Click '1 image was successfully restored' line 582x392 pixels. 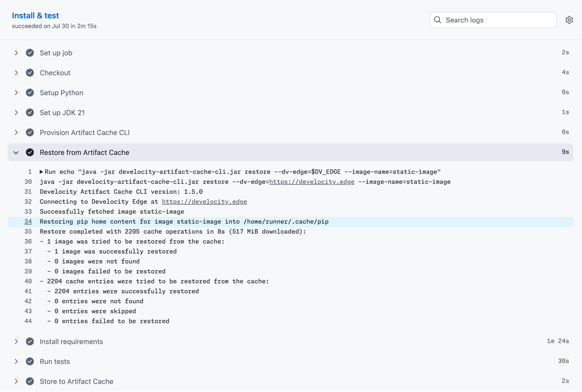112,251
